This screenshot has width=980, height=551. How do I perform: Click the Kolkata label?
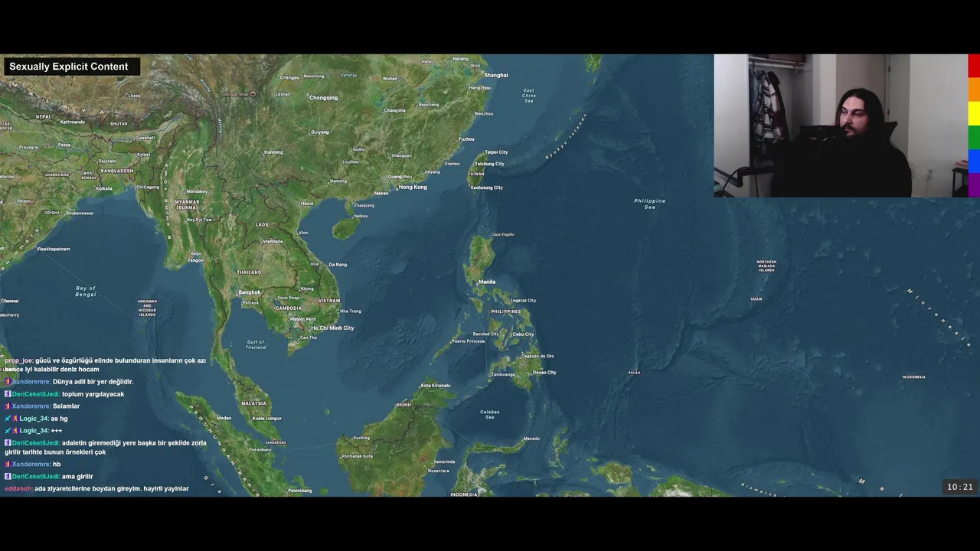pyautogui.click(x=103, y=188)
